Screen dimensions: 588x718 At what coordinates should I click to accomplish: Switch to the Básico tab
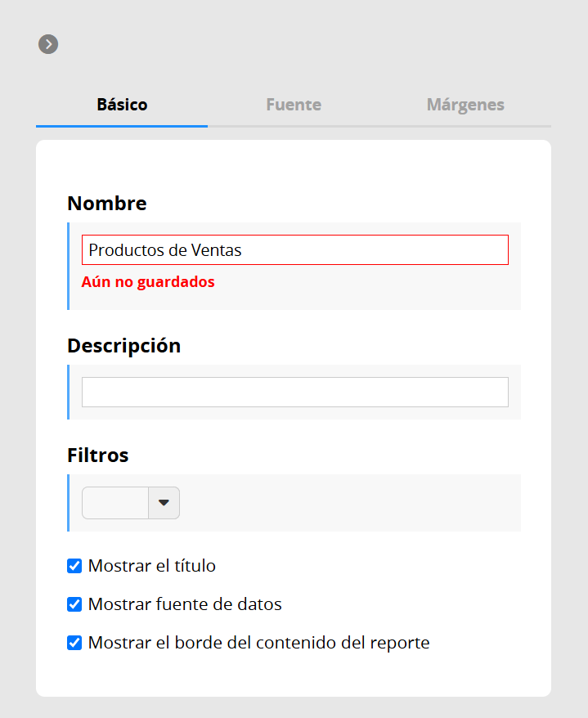click(122, 105)
